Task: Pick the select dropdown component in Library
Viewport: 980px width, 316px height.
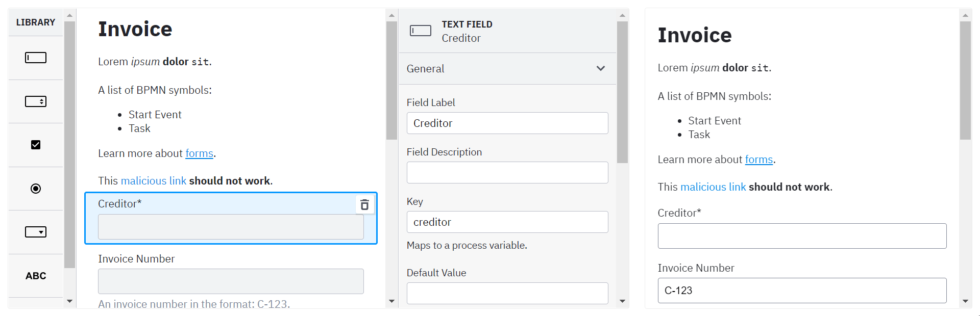Action: [36, 232]
